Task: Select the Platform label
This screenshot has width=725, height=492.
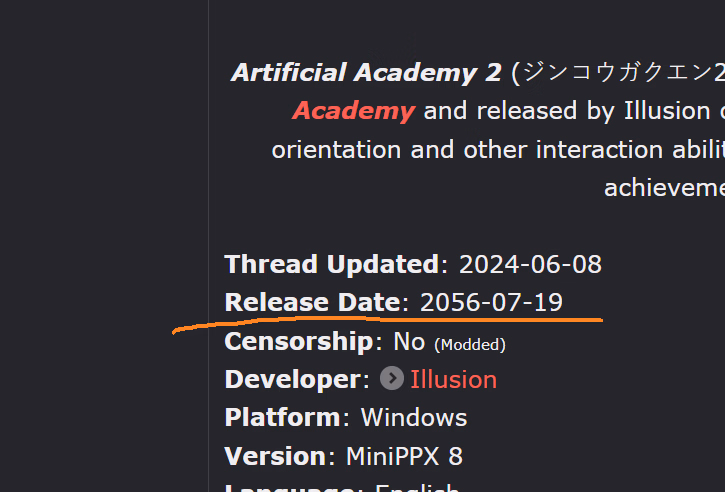Action: pos(282,417)
